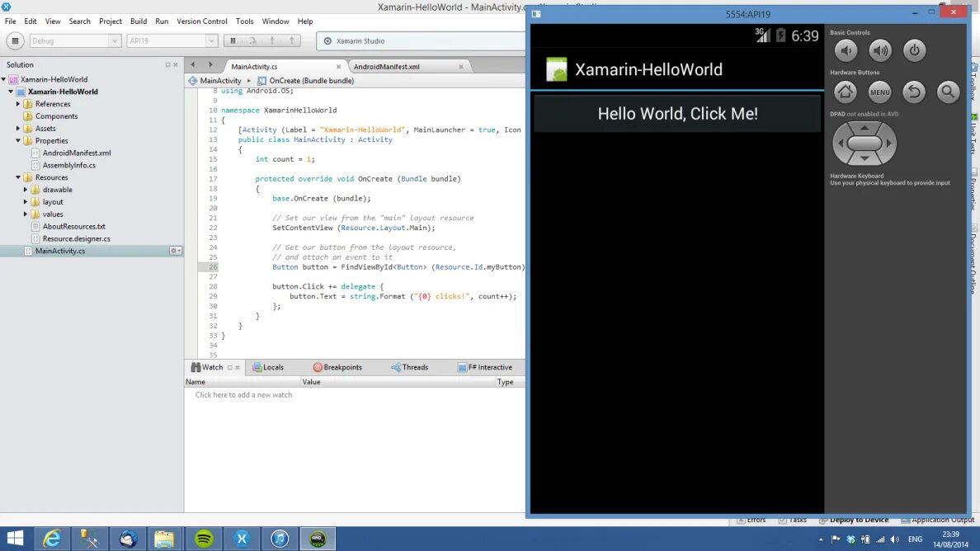Open the Tools menu

click(244, 21)
